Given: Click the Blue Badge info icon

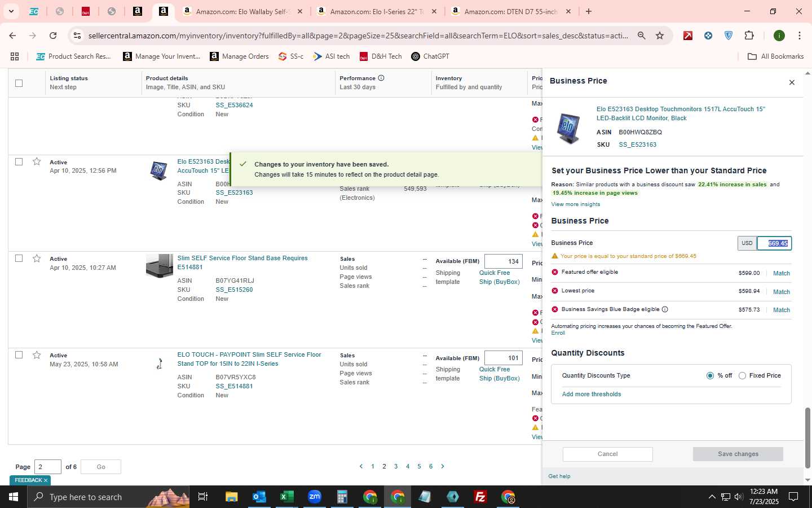Looking at the screenshot, I should pyautogui.click(x=665, y=309).
